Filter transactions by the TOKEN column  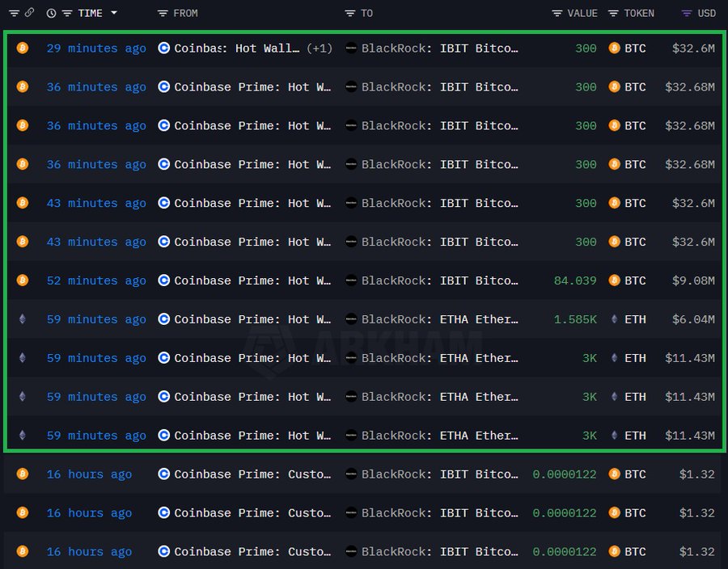click(x=613, y=13)
